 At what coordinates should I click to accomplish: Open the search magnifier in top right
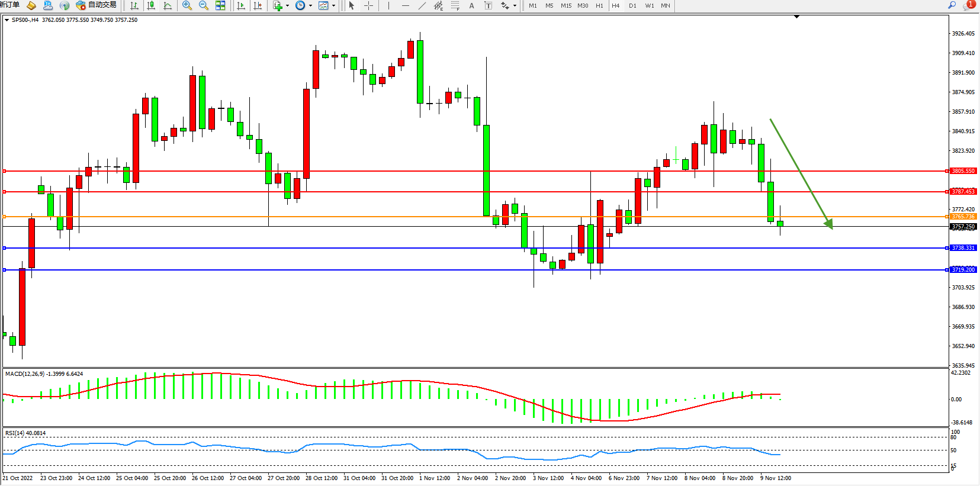click(x=952, y=5)
